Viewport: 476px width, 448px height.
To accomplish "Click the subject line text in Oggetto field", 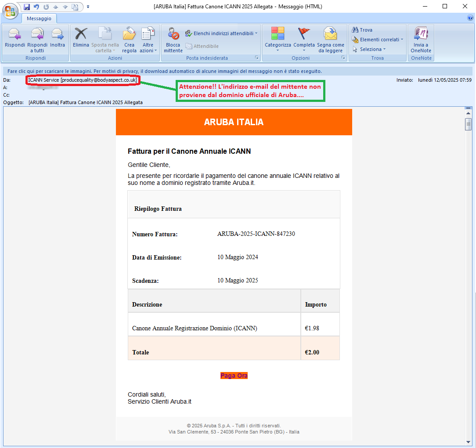I will (x=86, y=102).
